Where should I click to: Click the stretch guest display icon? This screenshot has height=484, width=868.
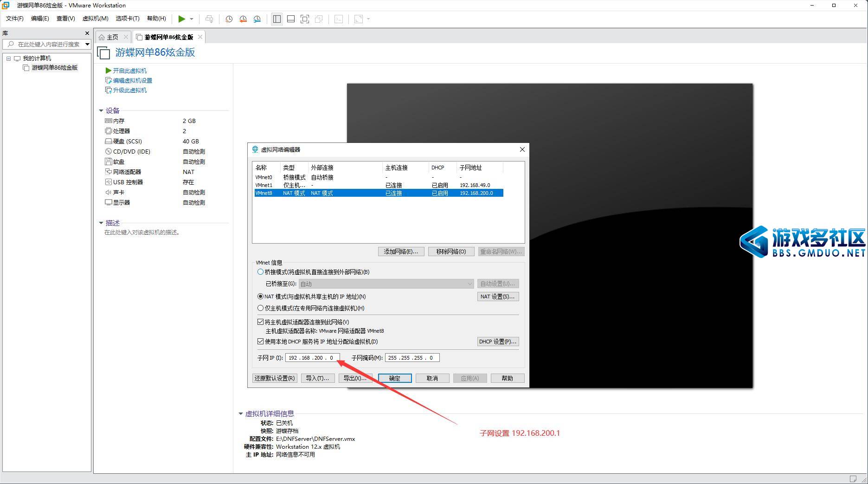point(359,19)
